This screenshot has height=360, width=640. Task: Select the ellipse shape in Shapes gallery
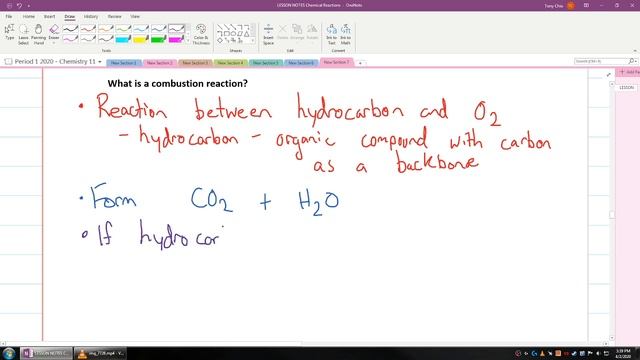[233, 34]
